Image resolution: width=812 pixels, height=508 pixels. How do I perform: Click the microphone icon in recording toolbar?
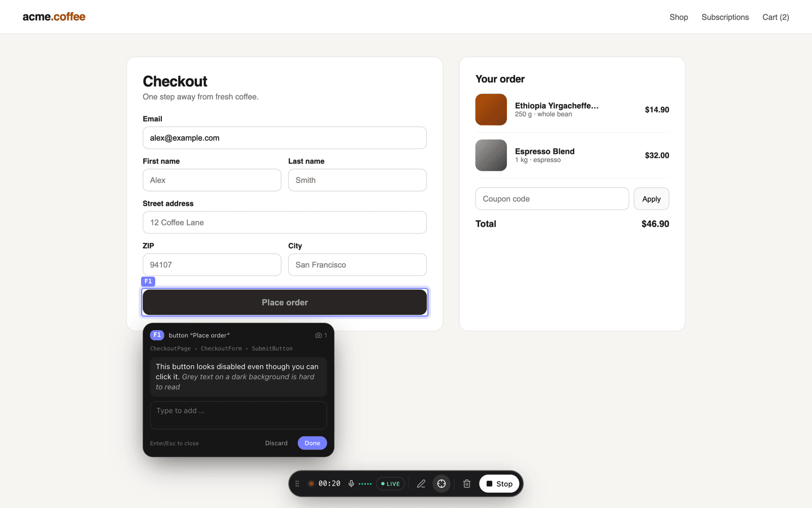point(351,484)
